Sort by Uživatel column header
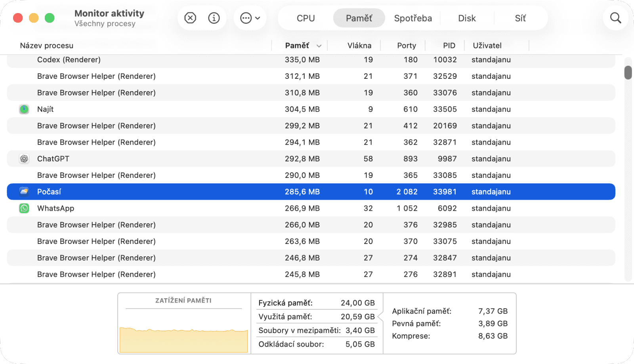The height and width of the screenshot is (364, 634). pos(487,46)
